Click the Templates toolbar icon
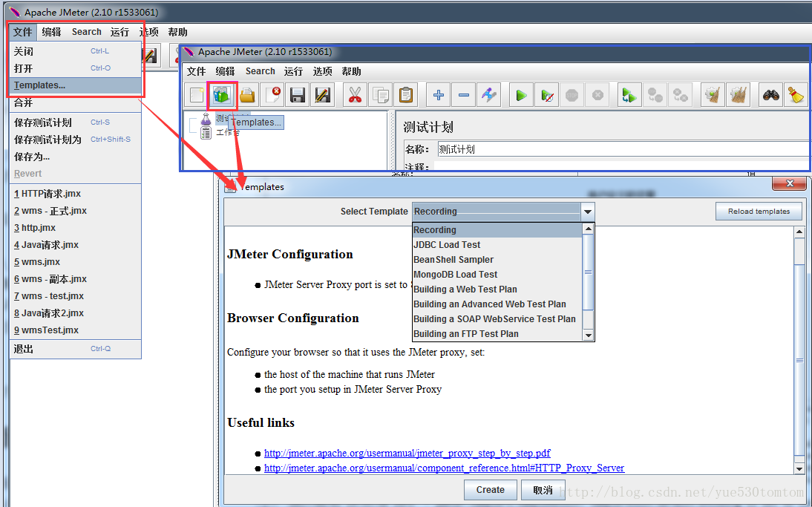Viewport: 812px width, 507px height. coord(222,95)
